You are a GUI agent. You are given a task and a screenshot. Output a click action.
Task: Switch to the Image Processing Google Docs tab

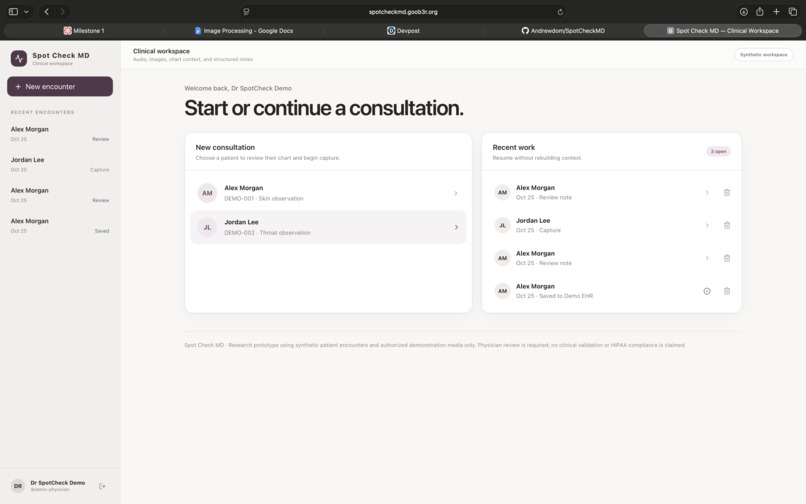(x=244, y=31)
